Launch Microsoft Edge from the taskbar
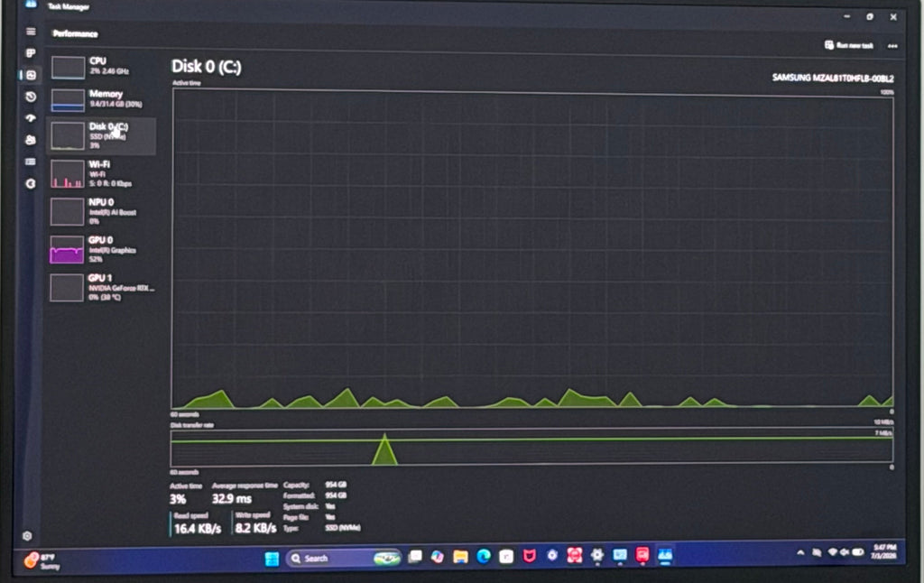 point(484,556)
